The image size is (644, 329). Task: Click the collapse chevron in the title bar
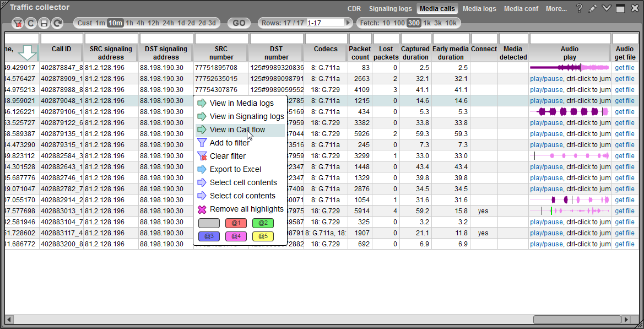tap(607, 8)
